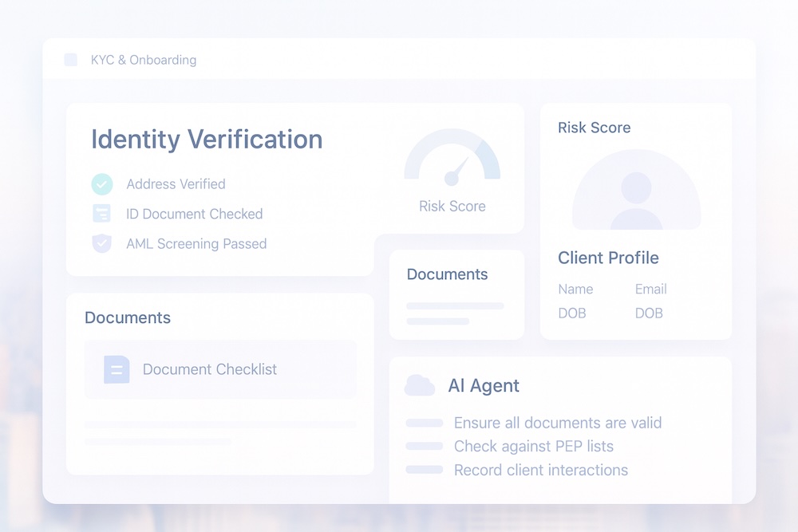
Task: Open the KYC & Onboarding title tab
Action: pos(144,60)
